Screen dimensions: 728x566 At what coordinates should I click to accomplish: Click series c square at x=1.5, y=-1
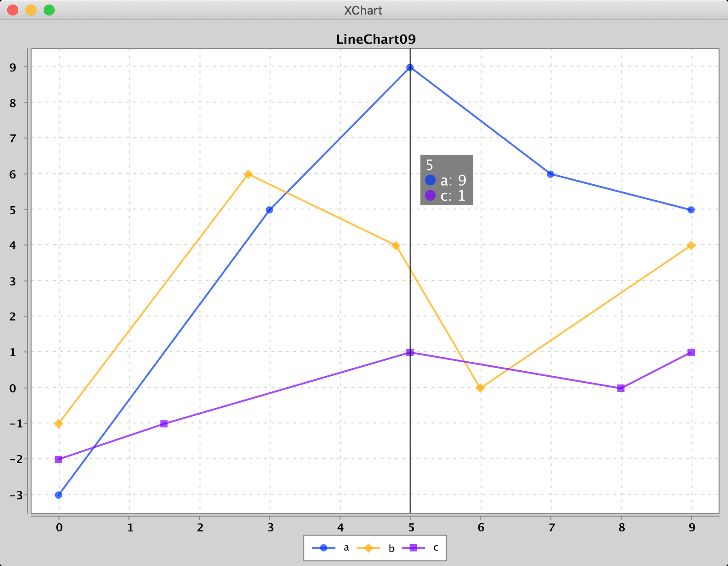tap(164, 424)
